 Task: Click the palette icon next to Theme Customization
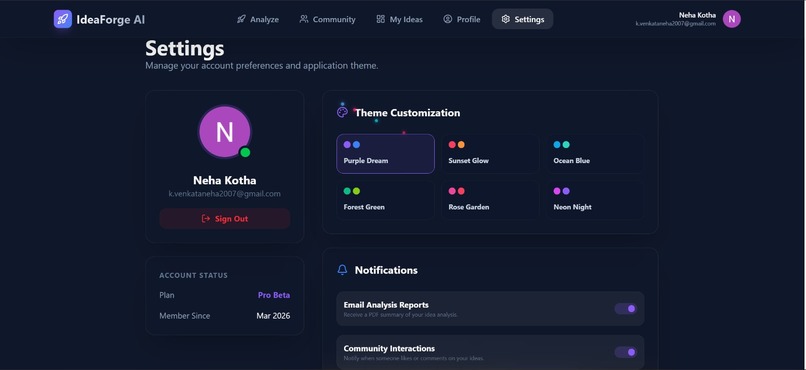pos(342,112)
